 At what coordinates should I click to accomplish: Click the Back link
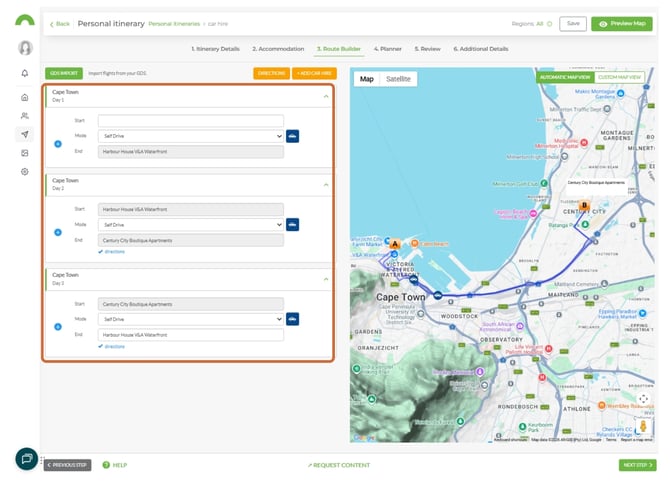60,24
